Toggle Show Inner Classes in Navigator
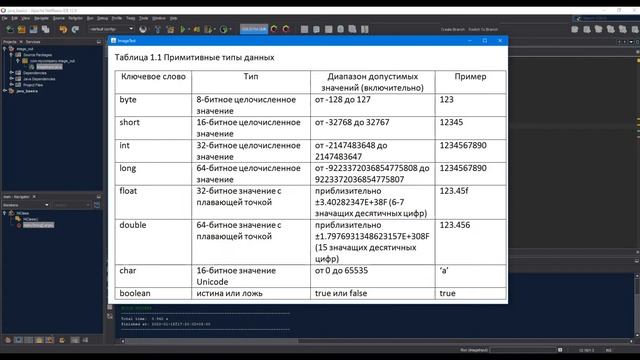This screenshot has width=640, height=360. (x=49, y=340)
